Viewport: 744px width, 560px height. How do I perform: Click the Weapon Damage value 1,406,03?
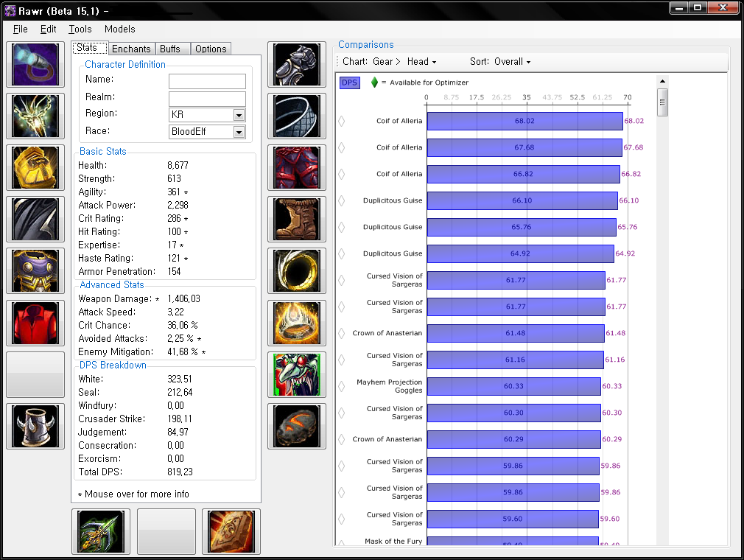click(x=183, y=299)
